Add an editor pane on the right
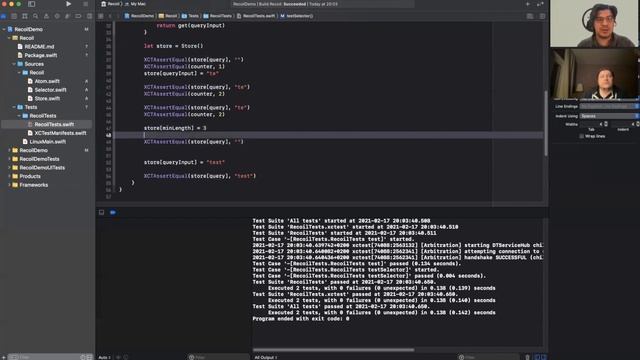Screen dimensions: 640x360 tap(542, 16)
